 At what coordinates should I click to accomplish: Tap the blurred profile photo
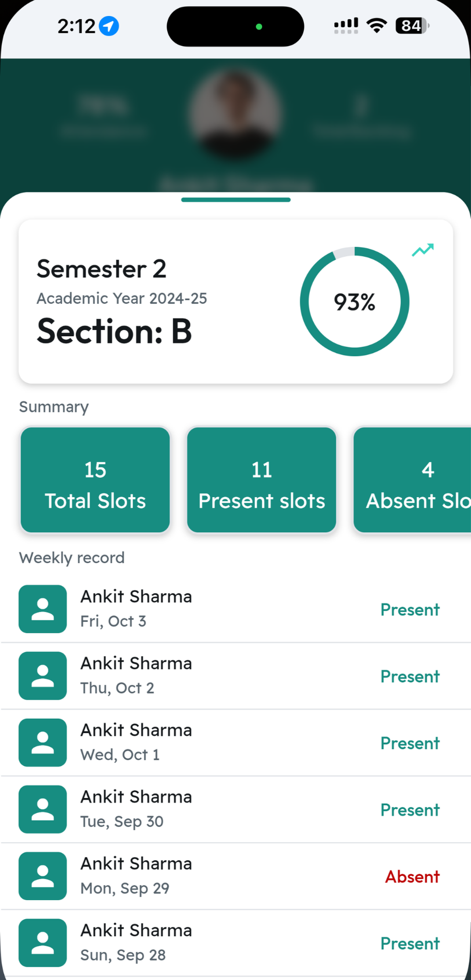235,112
